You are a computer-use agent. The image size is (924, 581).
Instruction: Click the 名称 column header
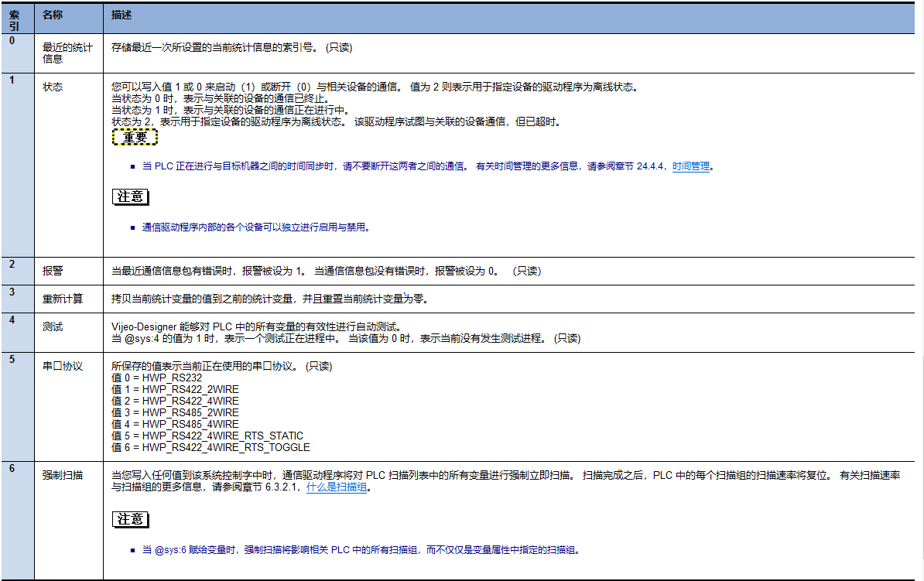[53, 15]
